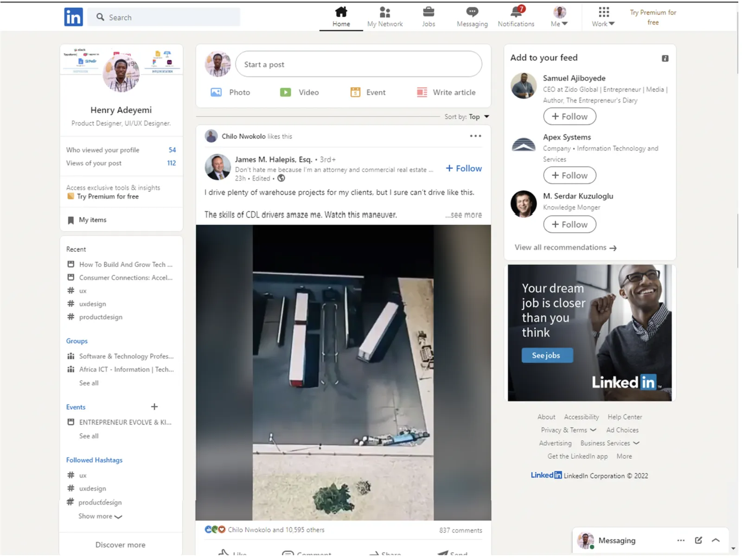Click the Start a post field
This screenshot has width=742, height=560.
[x=358, y=64]
